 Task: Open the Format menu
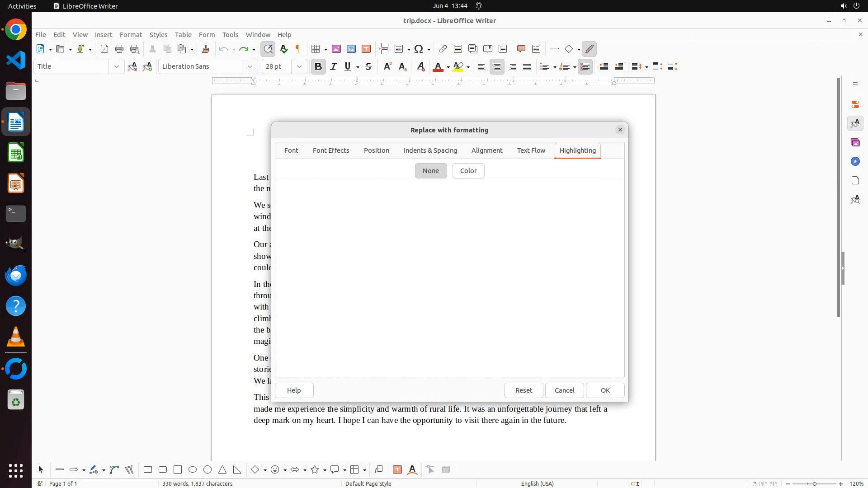pyautogui.click(x=131, y=35)
